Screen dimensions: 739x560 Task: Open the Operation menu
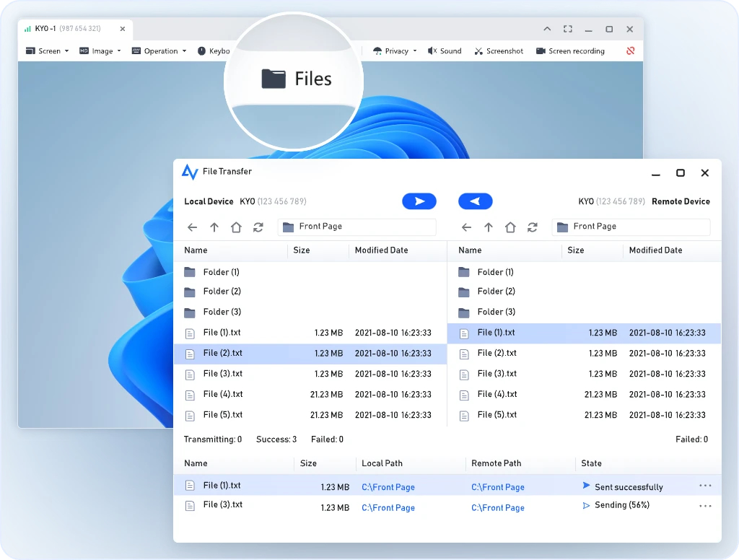pos(159,51)
